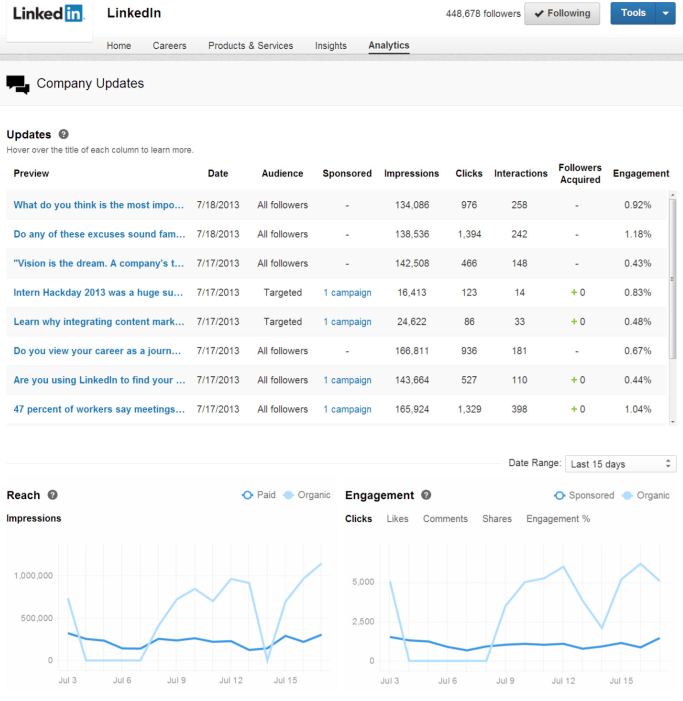The height and width of the screenshot is (701, 683).
Task: Click the Company Updates speech bubble icon
Action: point(18,84)
